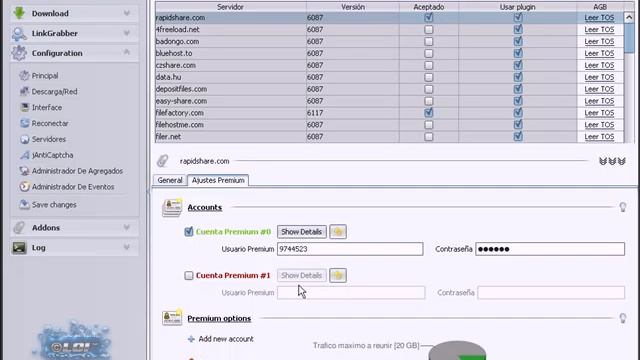Click Show Details for Cuenta Premium #0
The height and width of the screenshot is (360, 640).
tap(302, 232)
